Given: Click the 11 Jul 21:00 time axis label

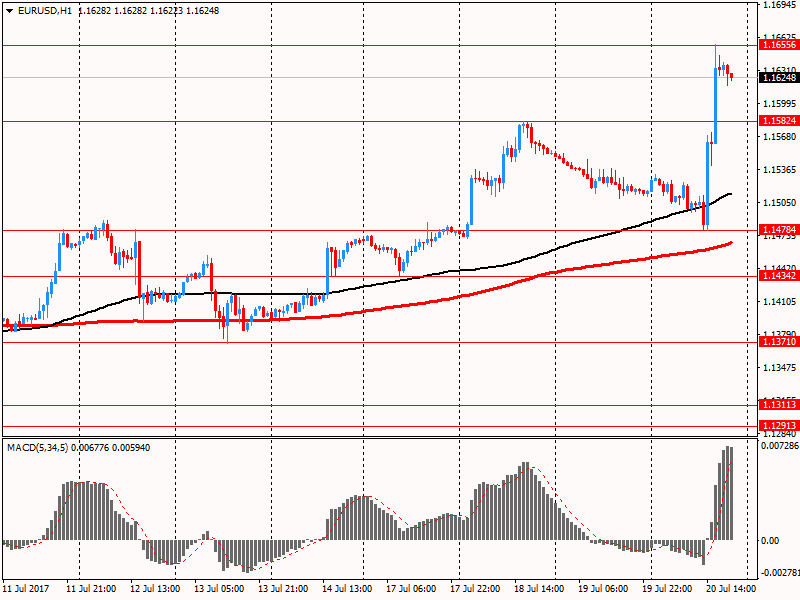Looking at the screenshot, I should [91, 589].
